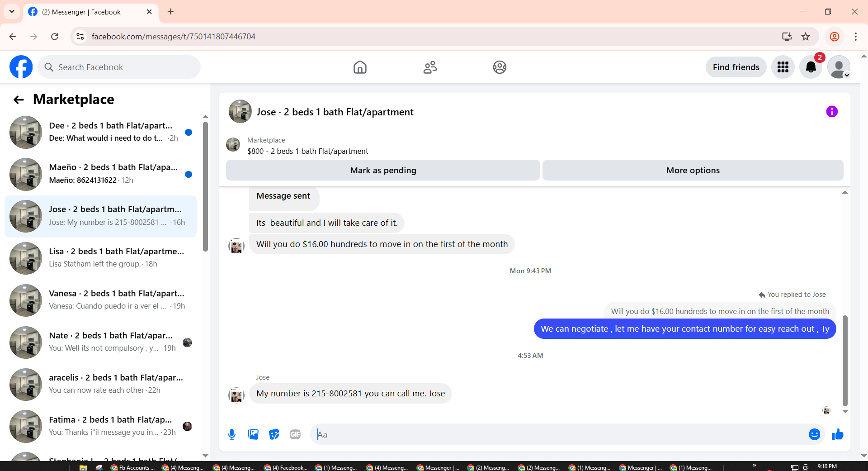Open Fb Accounts taskbar item
Viewport: 868px width, 471px height.
[x=133, y=467]
